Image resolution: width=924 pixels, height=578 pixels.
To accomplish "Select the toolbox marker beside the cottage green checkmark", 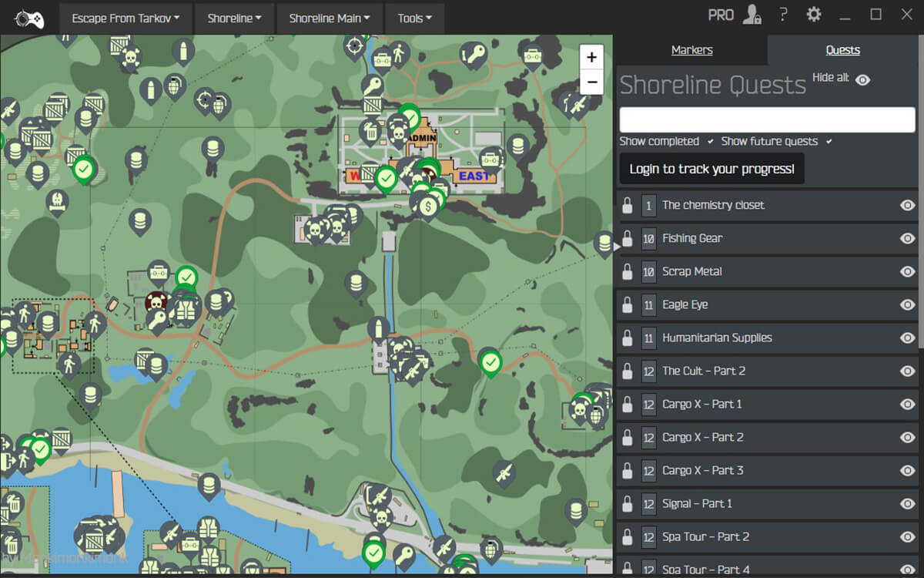I will [159, 271].
